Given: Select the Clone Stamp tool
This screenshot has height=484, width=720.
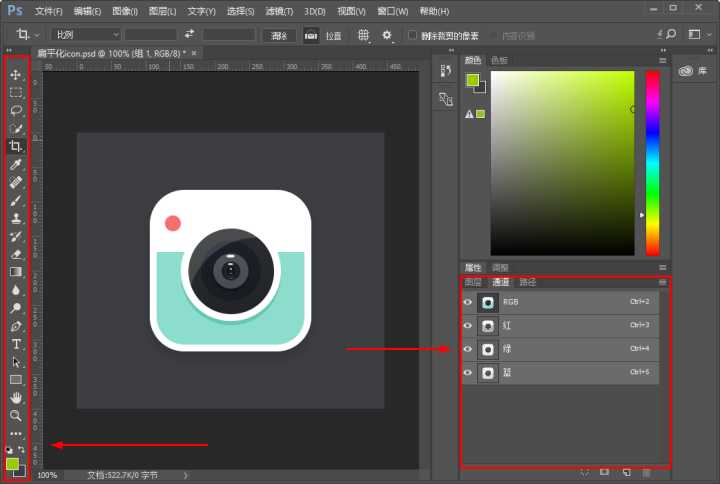Looking at the screenshot, I should click(x=16, y=218).
